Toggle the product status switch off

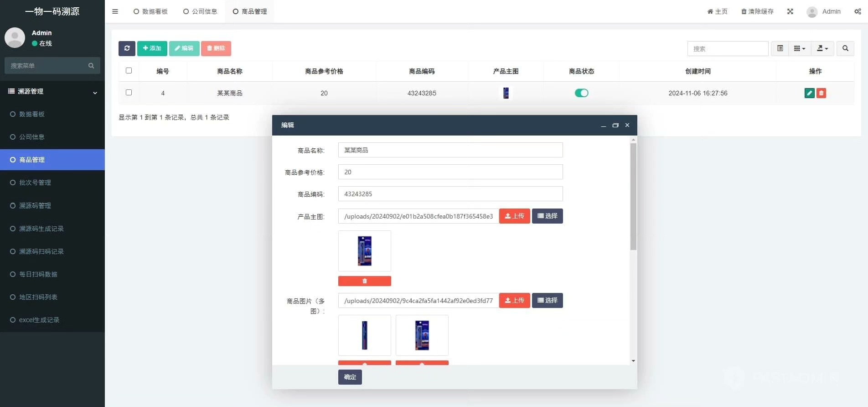[581, 93]
